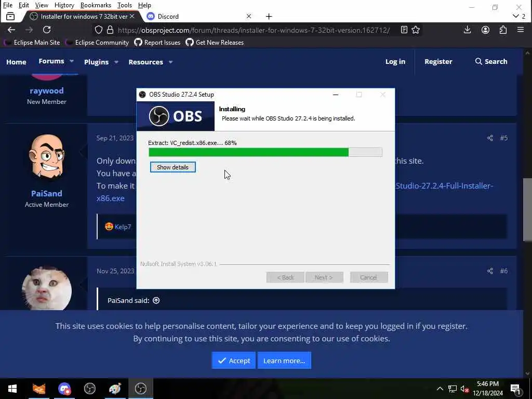Open the notification center icon
Image resolution: width=532 pixels, height=399 pixels.
point(515,389)
